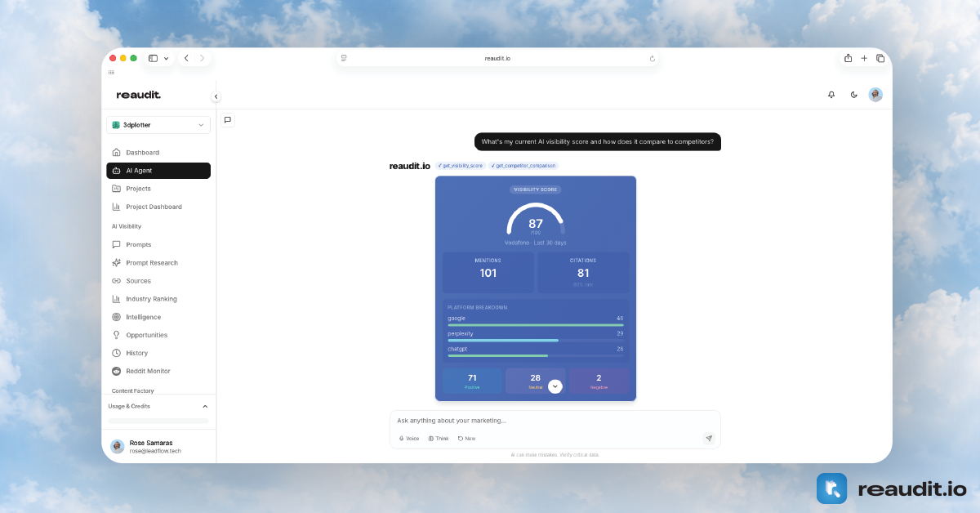The height and width of the screenshot is (513, 980).
Task: Start a New conversation
Action: pos(466,439)
